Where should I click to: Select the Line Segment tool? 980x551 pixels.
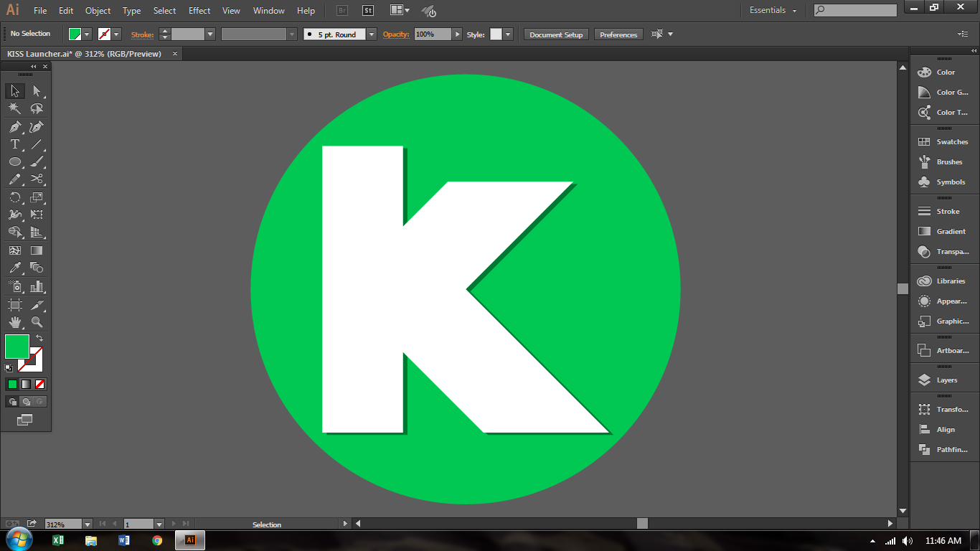37,144
